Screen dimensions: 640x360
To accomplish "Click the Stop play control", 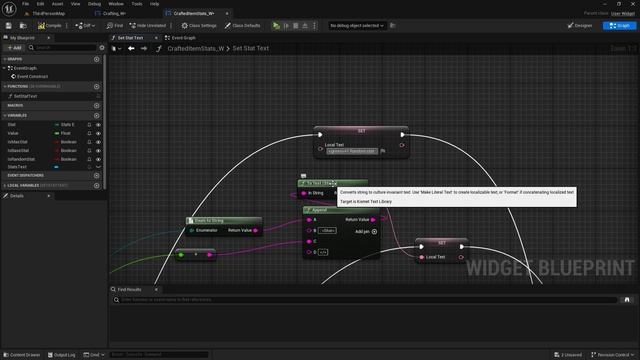I will (x=296, y=26).
